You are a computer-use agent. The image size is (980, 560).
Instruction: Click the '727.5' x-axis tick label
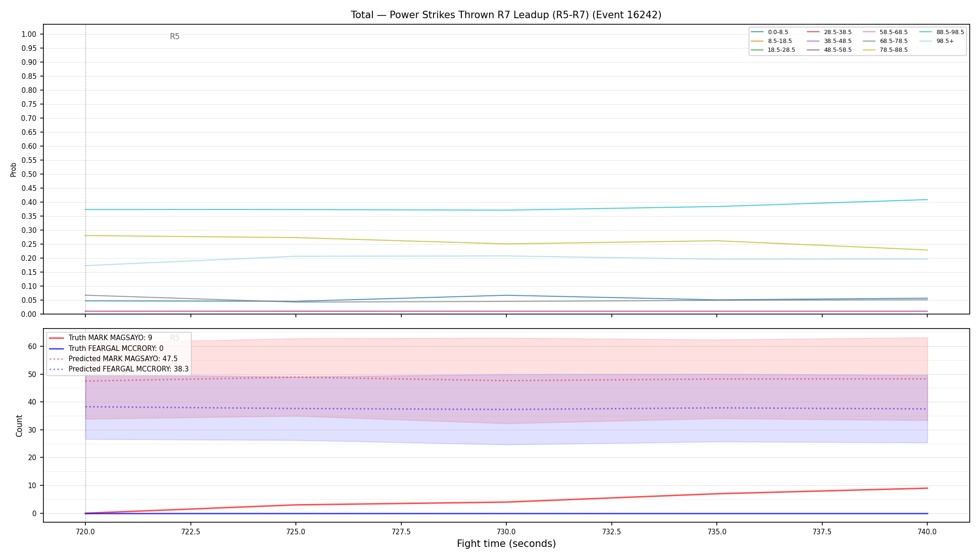[401, 532]
